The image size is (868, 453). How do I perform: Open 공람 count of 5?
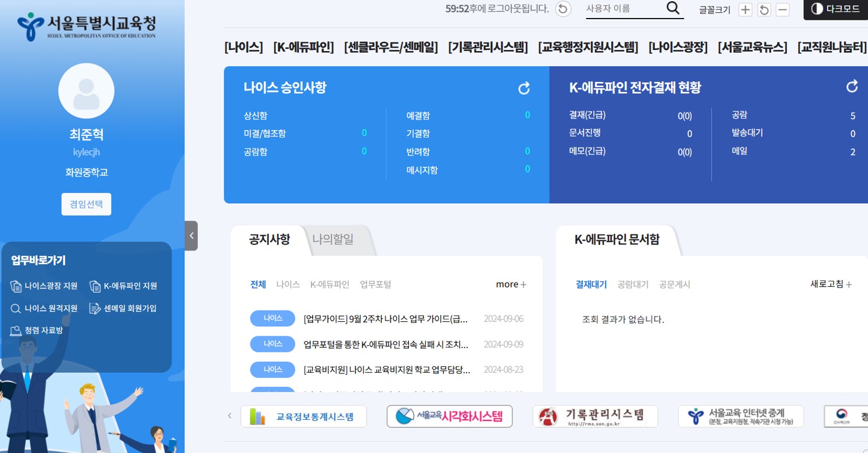853,116
